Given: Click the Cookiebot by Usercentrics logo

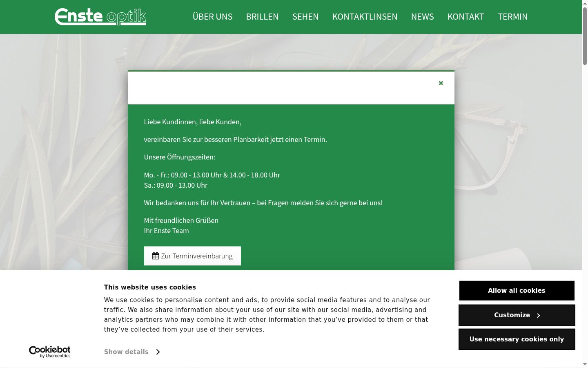Looking at the screenshot, I should (49, 352).
